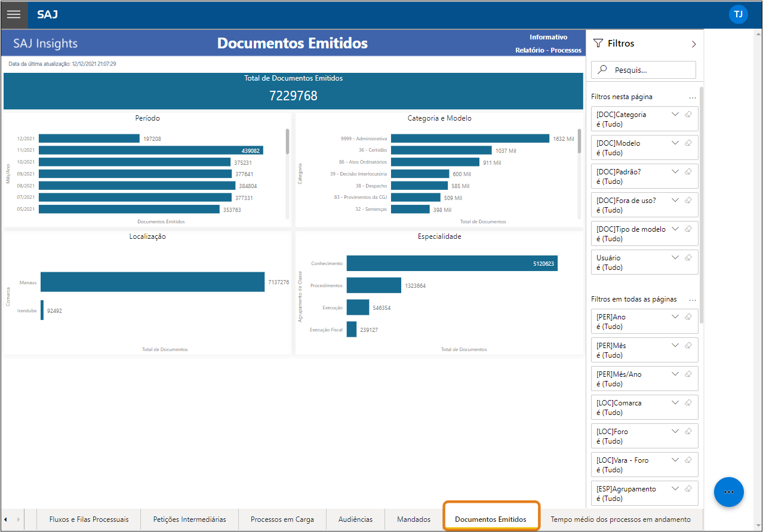Expand the [LOC]Foro filter card
The height and width of the screenshot is (532, 763).
point(675,431)
